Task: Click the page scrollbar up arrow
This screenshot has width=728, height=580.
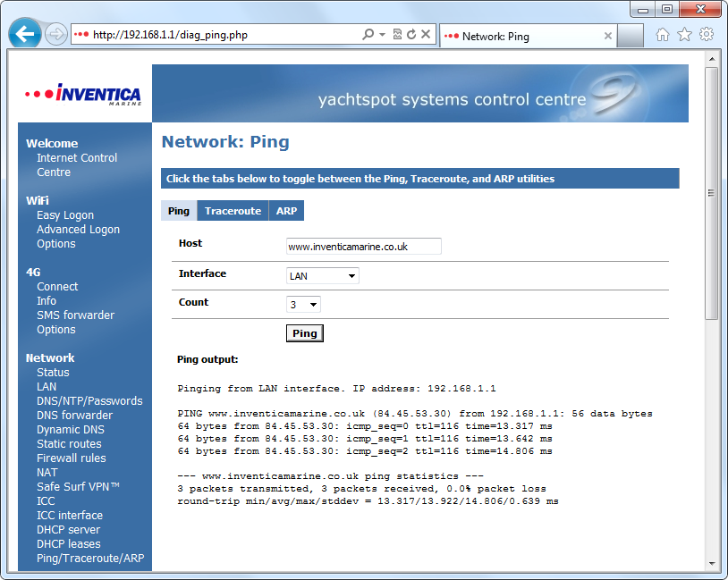Action: (711, 59)
